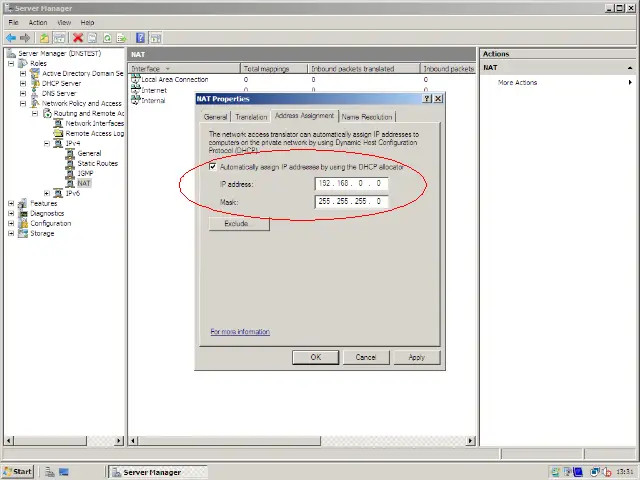The width and height of the screenshot is (640, 480).
Task: Select IGMP in the tree
Action: coord(85,173)
